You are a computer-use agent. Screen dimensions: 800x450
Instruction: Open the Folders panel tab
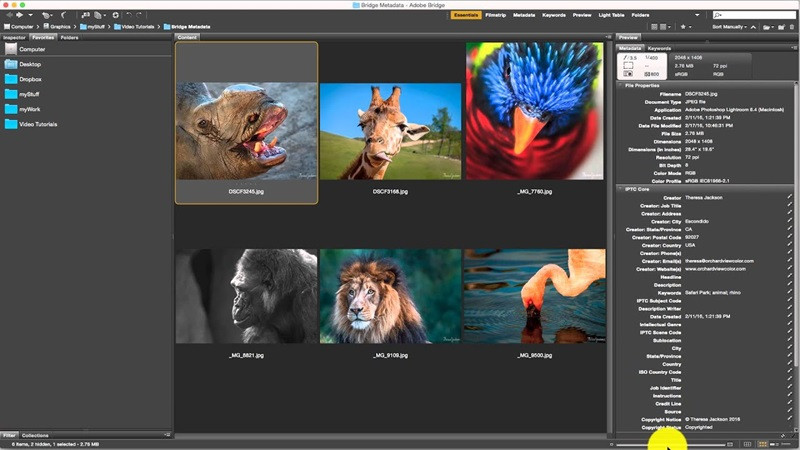click(69, 37)
